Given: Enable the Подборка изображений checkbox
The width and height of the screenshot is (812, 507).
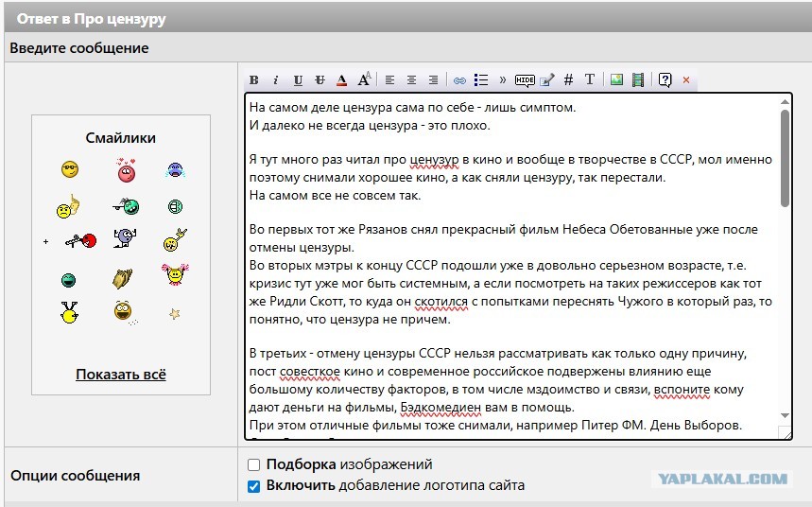Looking at the screenshot, I should pyautogui.click(x=253, y=464).
